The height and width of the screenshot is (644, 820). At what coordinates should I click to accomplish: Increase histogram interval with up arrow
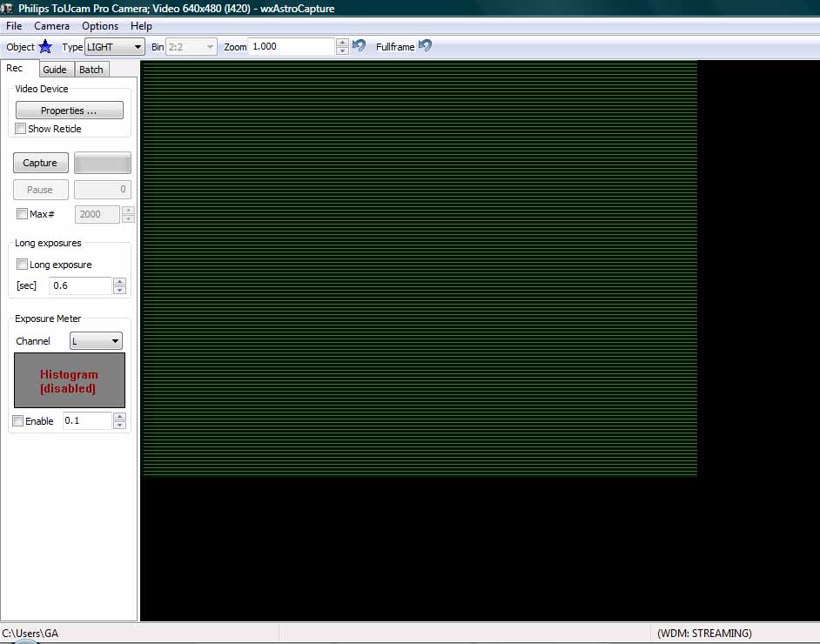[120, 416]
